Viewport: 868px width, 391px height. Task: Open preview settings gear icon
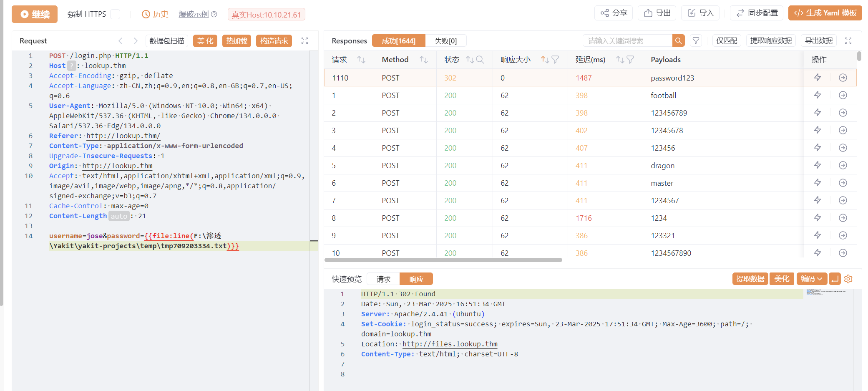click(x=848, y=279)
